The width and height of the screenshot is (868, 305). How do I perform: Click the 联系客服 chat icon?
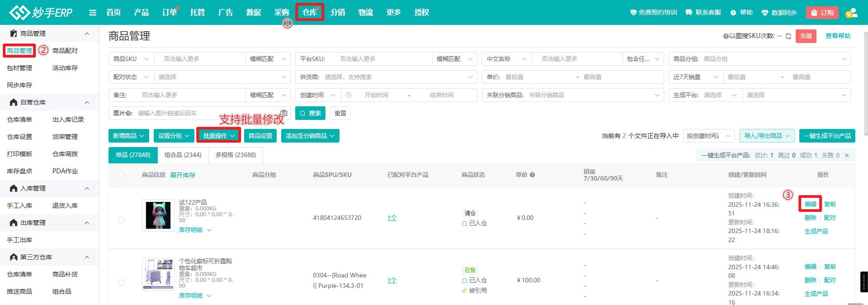pos(689,13)
